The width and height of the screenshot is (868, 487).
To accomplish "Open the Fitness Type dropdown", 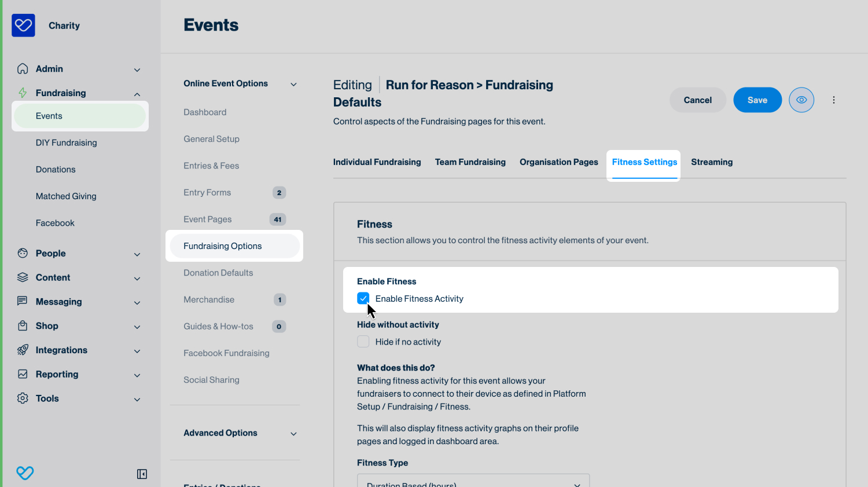I will tap(473, 483).
